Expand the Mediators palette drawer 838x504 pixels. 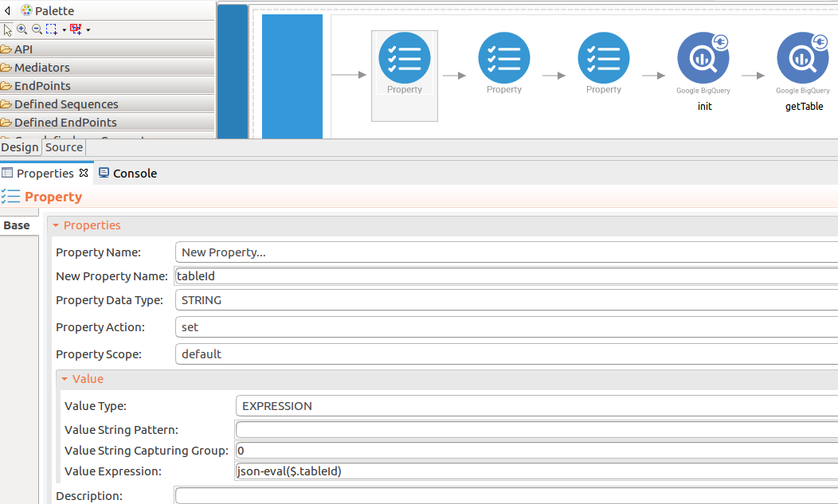click(107, 68)
